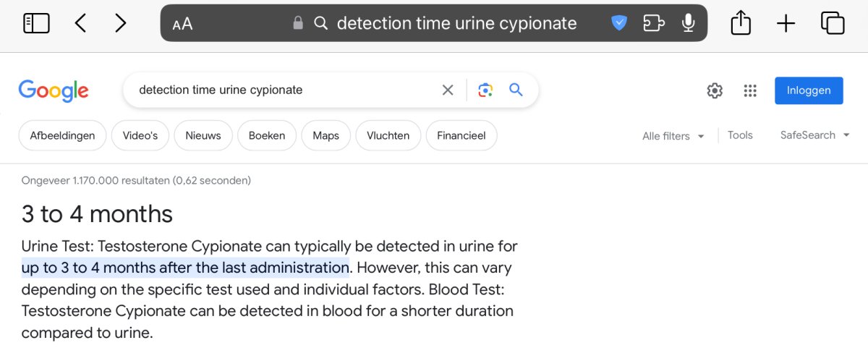The width and height of the screenshot is (868, 353).
Task: Open the AA reader text options
Action: point(182,24)
